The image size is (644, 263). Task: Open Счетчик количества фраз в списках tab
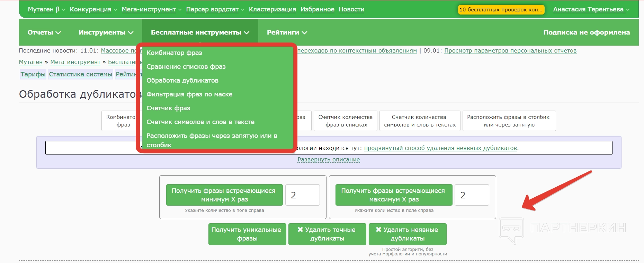pos(346,121)
